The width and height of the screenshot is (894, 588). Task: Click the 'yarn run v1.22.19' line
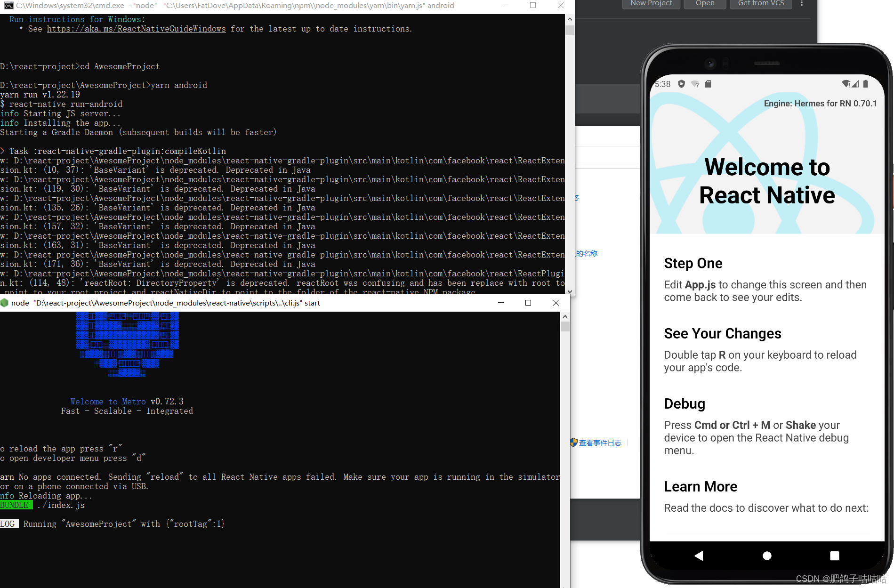coord(40,95)
